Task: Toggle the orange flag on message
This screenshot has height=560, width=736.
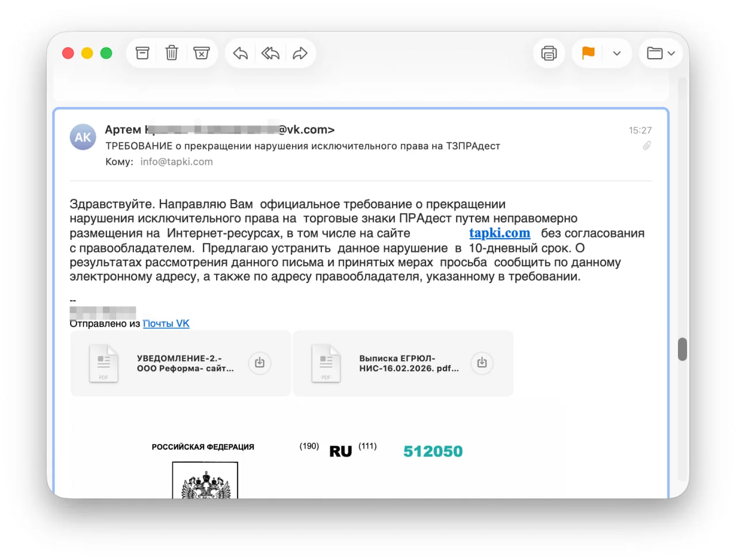Action: tap(588, 53)
